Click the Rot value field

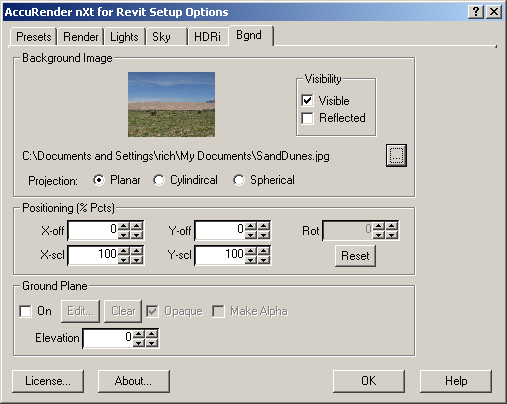347,230
